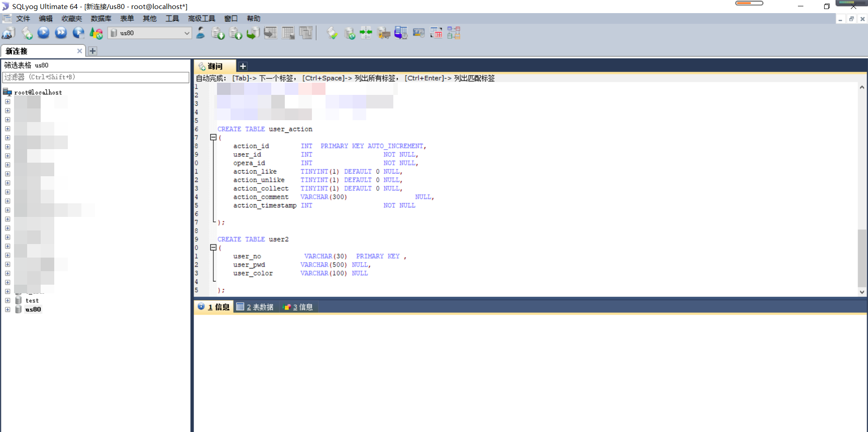The width and height of the screenshot is (868, 432).
Task: Add a new query tab with plus button
Action: coord(243,66)
